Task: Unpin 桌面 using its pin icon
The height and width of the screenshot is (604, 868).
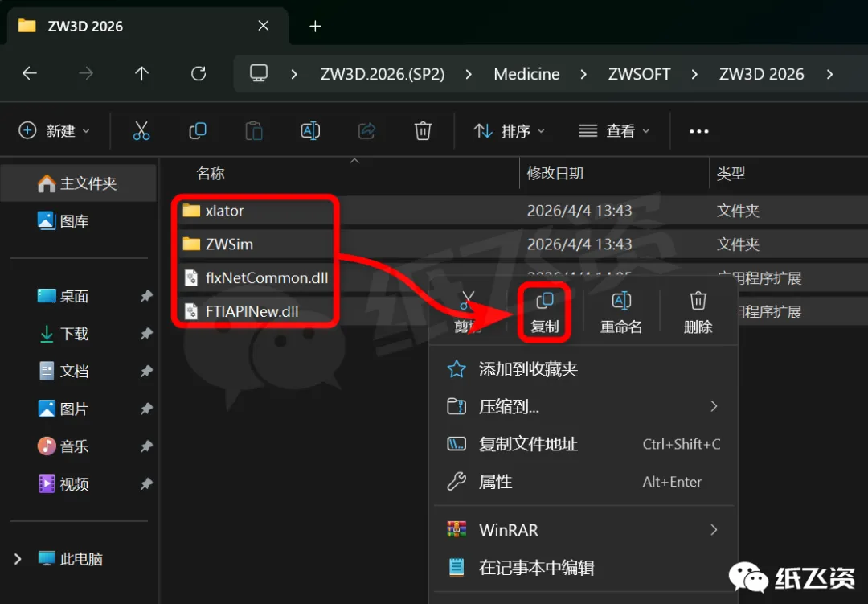Action: pyautogui.click(x=146, y=296)
